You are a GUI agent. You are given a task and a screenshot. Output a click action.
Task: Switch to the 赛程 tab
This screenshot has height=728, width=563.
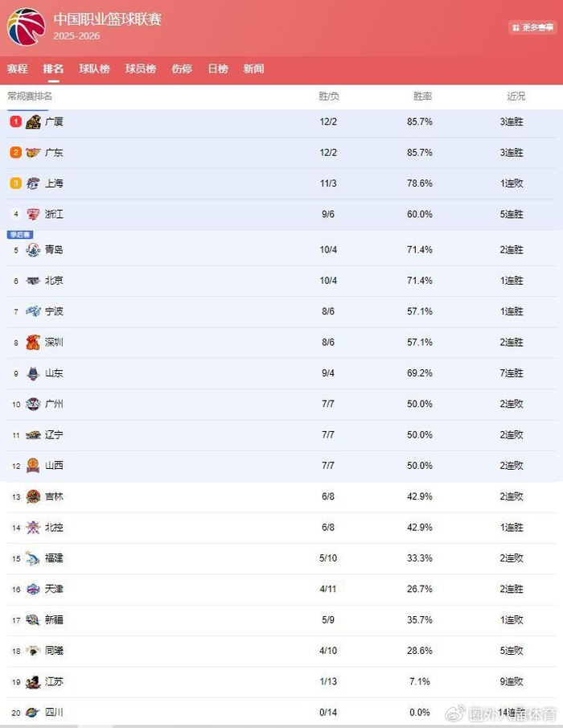(x=17, y=69)
